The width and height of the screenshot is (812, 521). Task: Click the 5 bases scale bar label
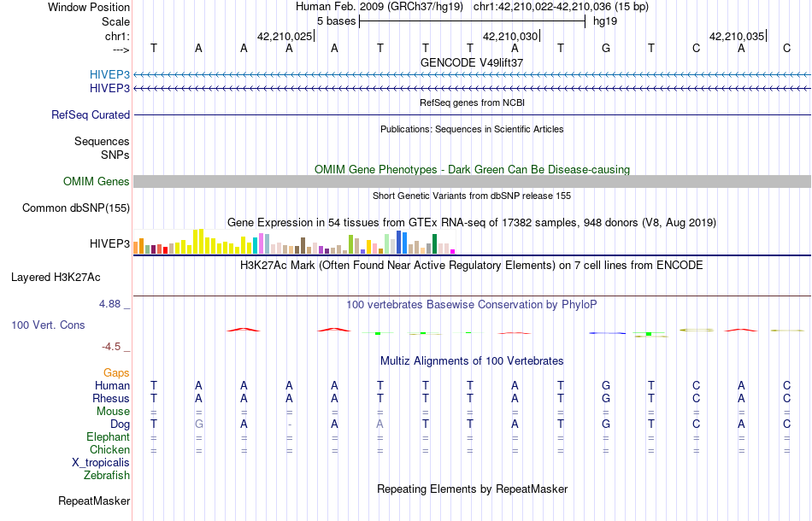point(337,21)
